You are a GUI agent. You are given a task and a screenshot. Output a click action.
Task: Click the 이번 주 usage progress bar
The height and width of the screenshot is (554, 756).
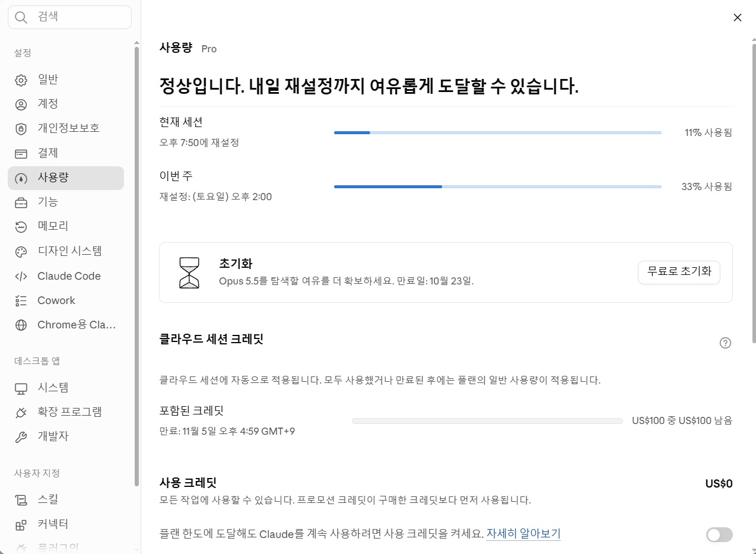coord(498,186)
